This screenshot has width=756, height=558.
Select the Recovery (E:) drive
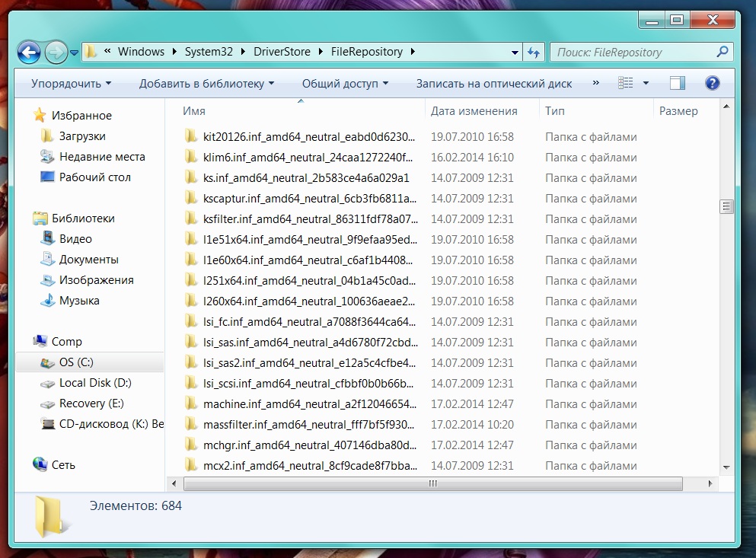coord(91,403)
